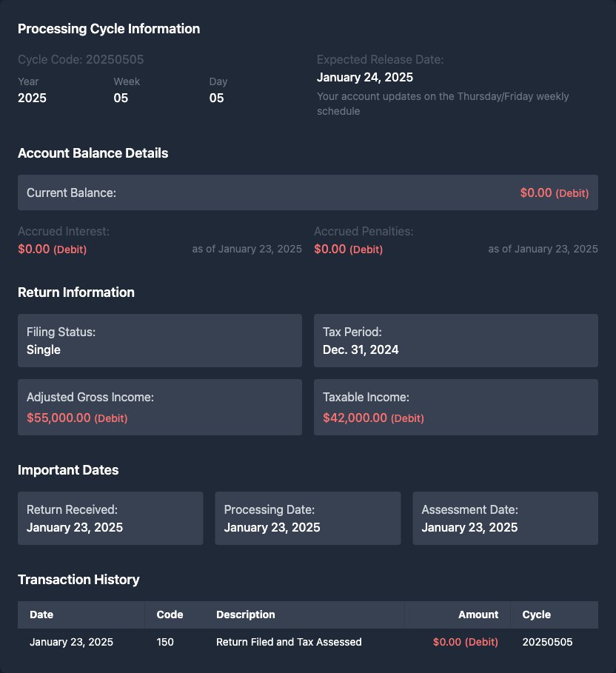Click the Cycle column header

point(537,615)
